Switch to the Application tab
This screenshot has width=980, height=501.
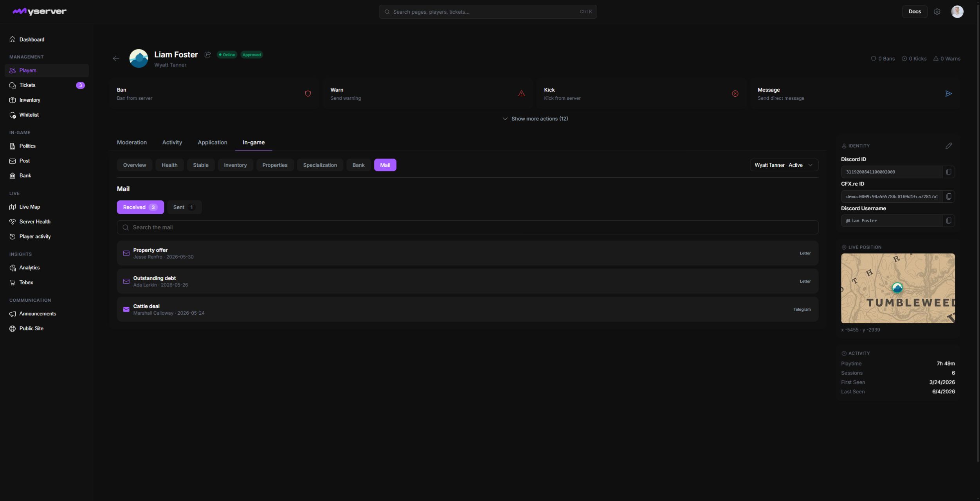(x=212, y=142)
